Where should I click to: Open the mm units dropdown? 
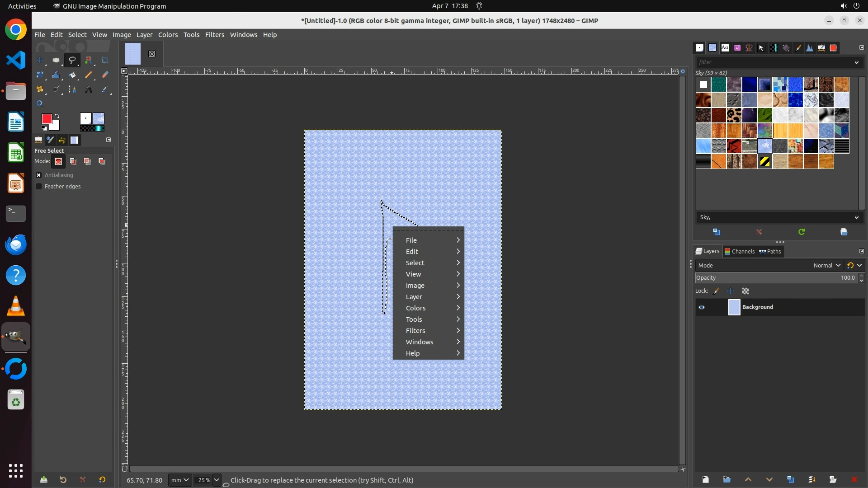[180, 480]
